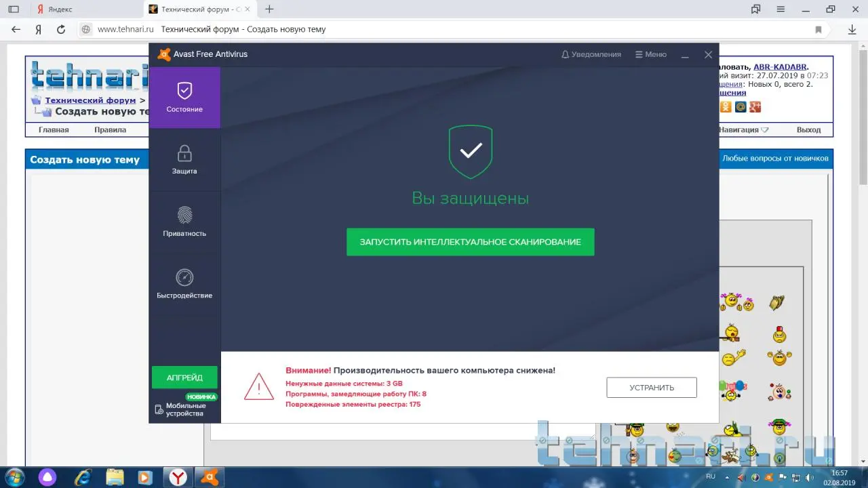Open a new browser tab with plus

tap(270, 9)
